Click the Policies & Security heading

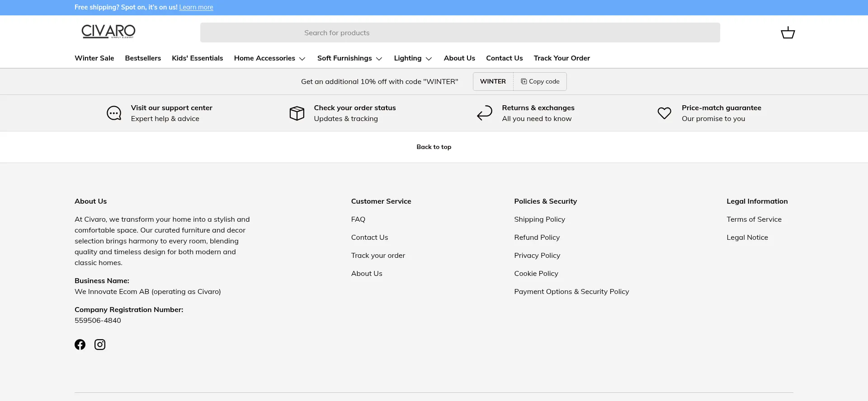pos(545,201)
